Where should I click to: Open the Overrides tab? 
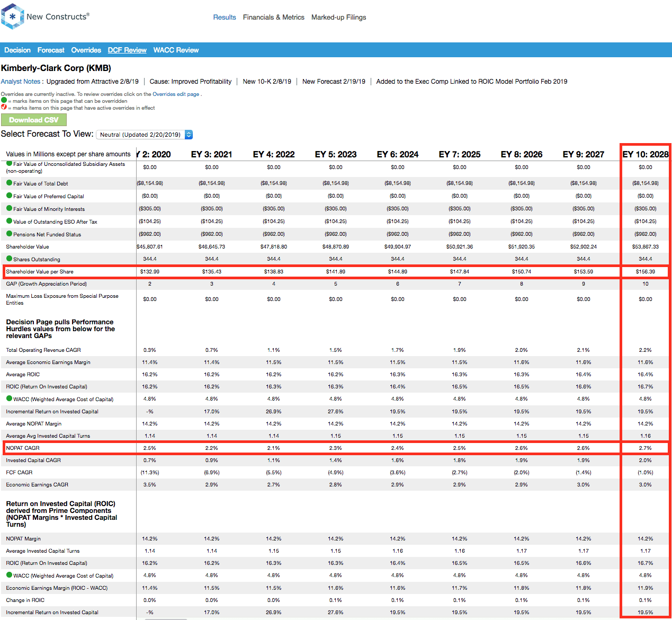[x=86, y=50]
